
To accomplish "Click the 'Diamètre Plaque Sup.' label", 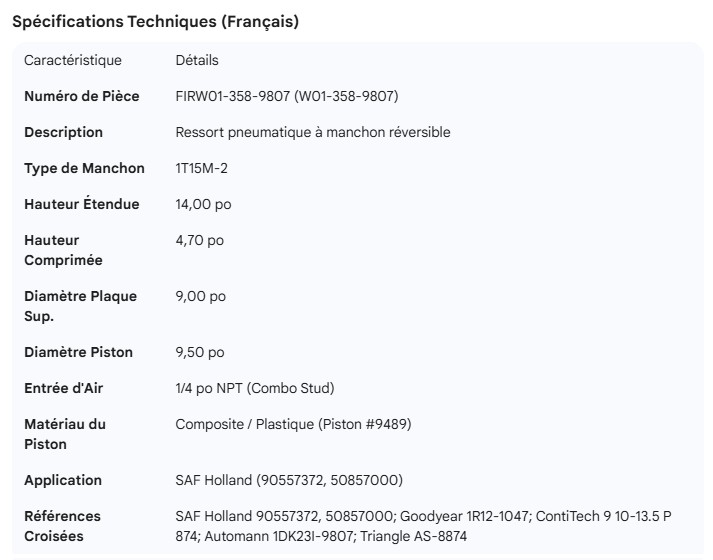I will 80,306.
